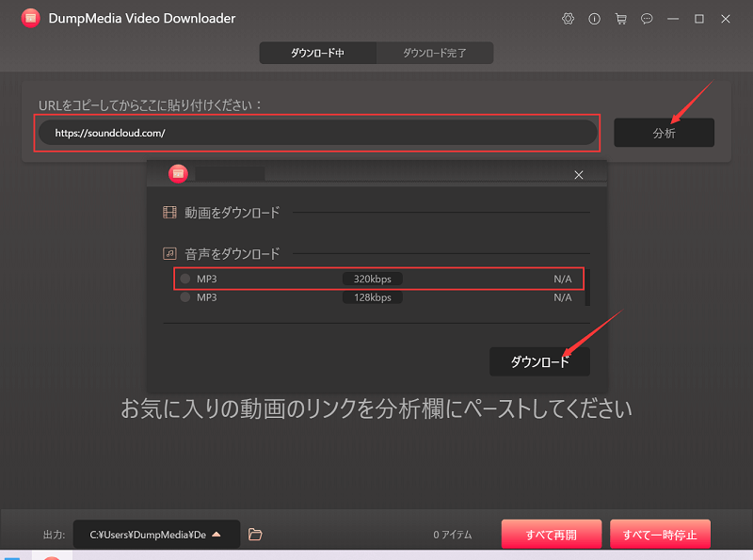The height and width of the screenshot is (560, 753).
Task: Click the 320kbps bitrate label
Action: (372, 279)
